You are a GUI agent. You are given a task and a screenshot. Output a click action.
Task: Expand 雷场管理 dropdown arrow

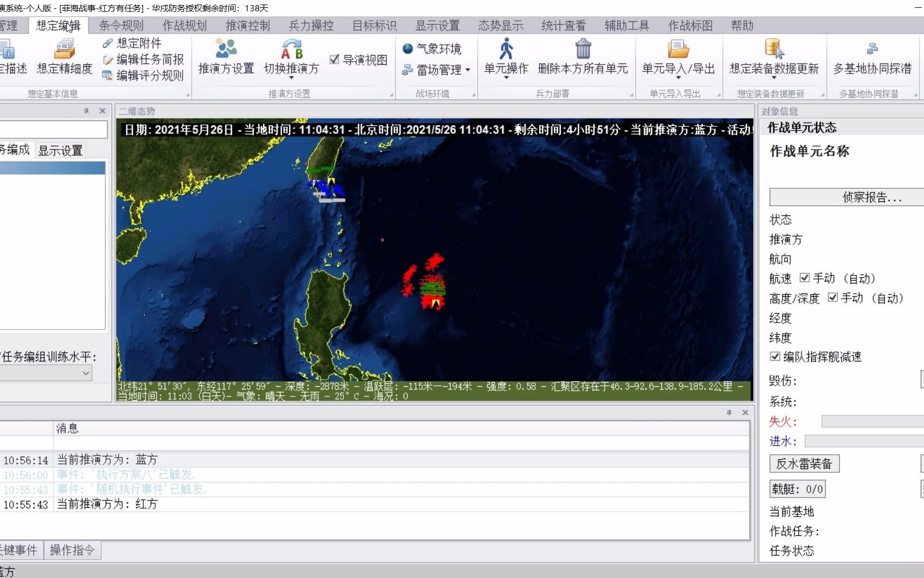pyautogui.click(x=468, y=70)
